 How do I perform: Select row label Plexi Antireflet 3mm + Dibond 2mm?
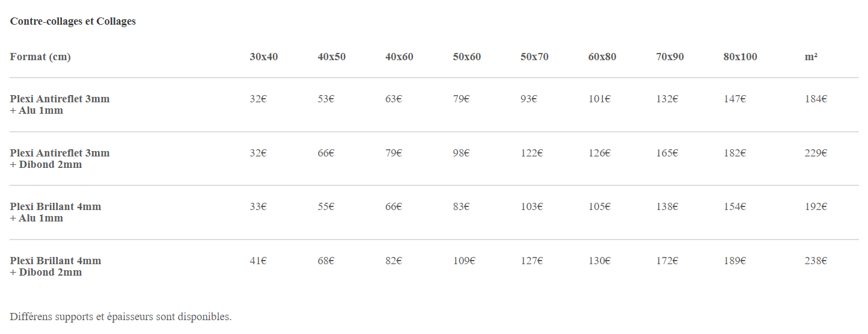tap(60, 159)
